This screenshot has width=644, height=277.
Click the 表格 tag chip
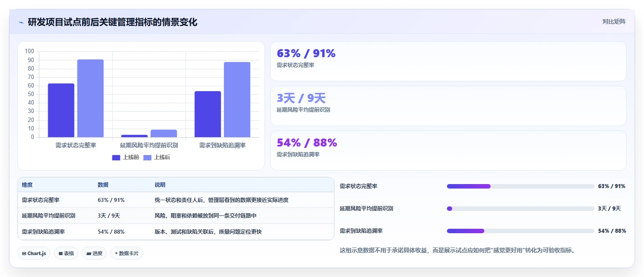tap(66, 253)
